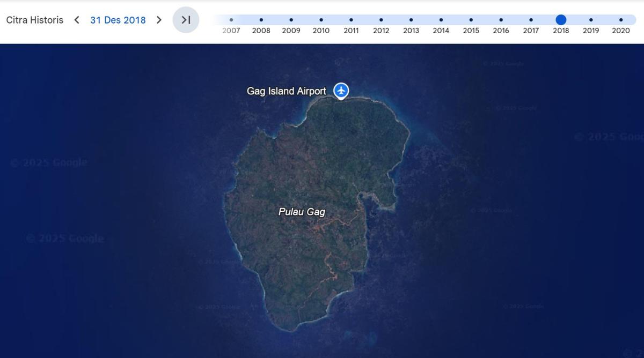Go to previous historical image date
The image size is (644, 358).
click(77, 20)
